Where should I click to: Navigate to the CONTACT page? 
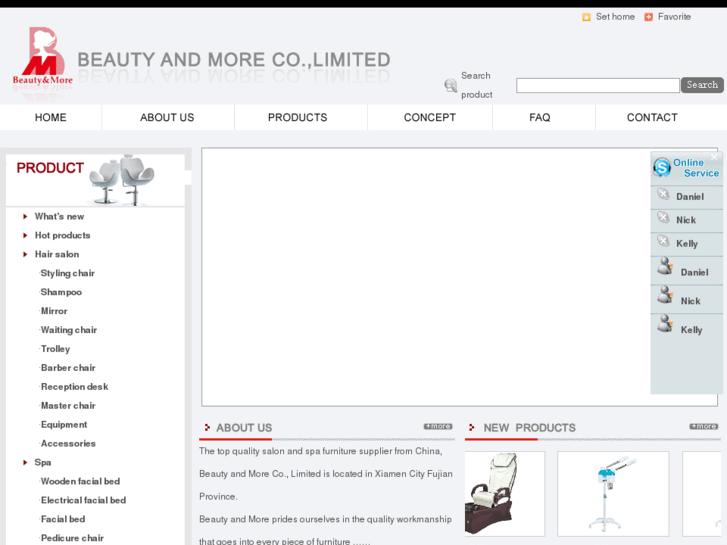[x=652, y=117]
